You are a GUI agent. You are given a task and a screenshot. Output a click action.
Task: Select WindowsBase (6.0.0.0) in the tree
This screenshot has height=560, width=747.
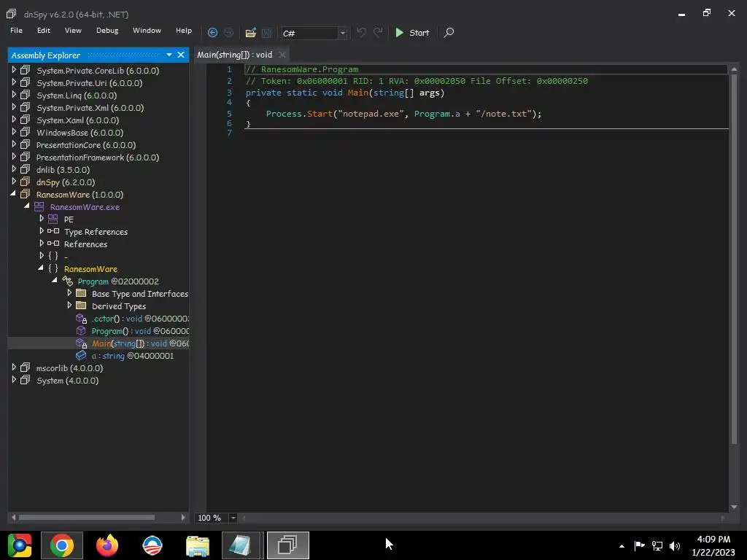(80, 133)
